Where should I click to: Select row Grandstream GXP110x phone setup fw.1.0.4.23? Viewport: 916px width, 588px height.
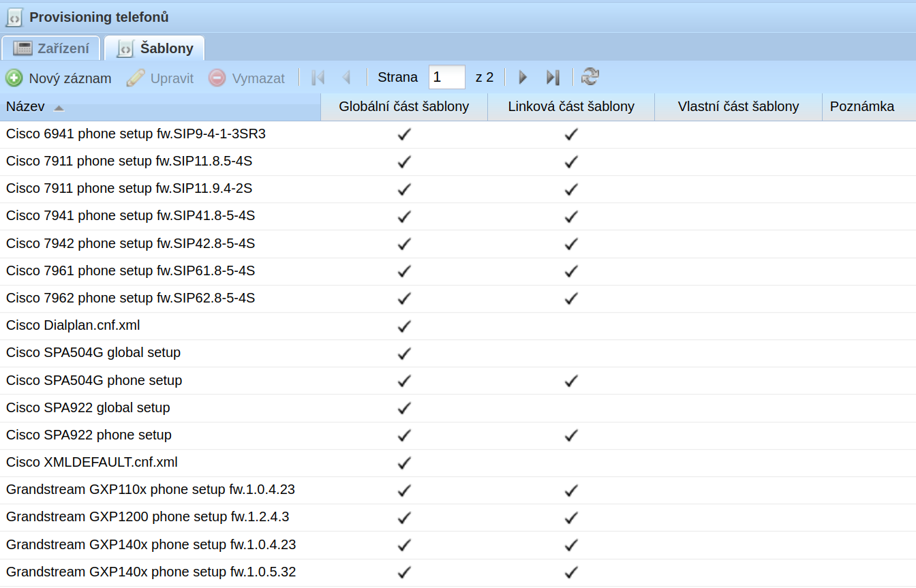click(458, 491)
